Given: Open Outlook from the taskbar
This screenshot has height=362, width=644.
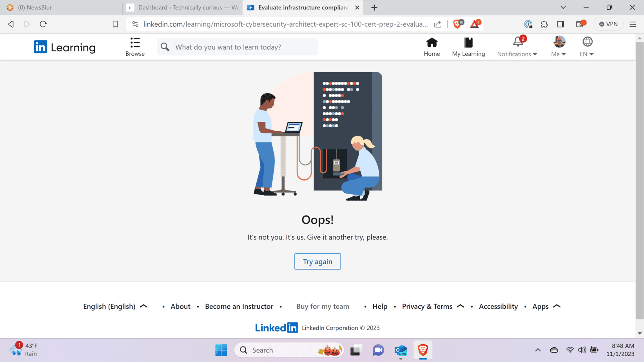Looking at the screenshot, I should tap(401, 350).
